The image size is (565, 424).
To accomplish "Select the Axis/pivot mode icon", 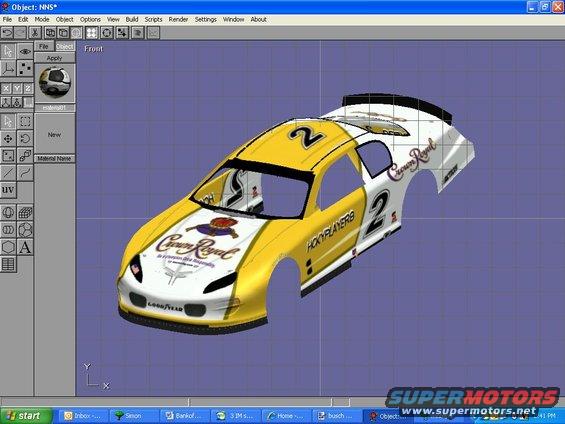I will [8, 68].
